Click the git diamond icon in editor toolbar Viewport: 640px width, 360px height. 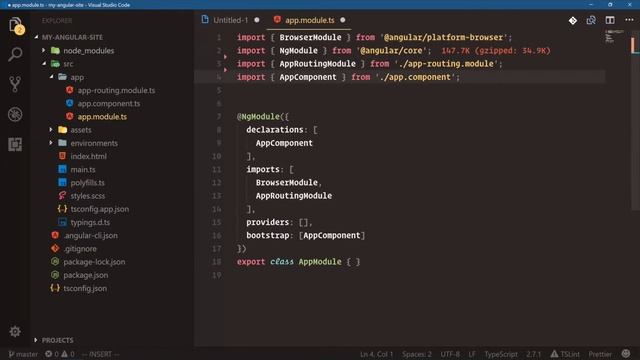[x=573, y=20]
